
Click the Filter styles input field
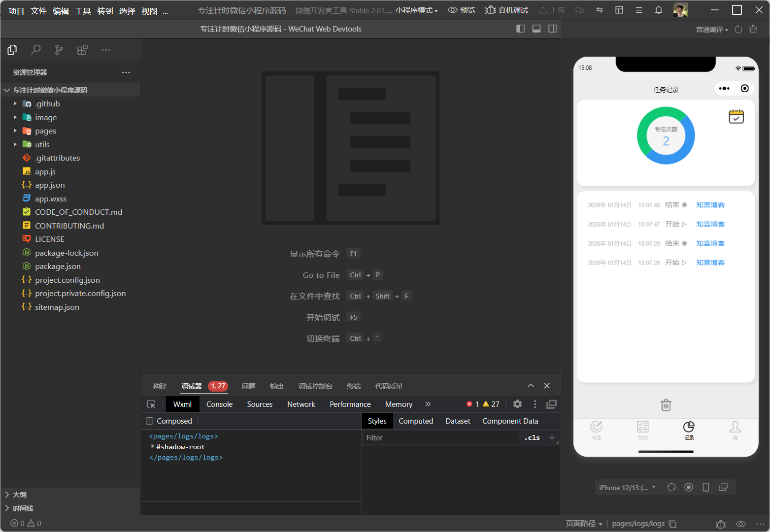(439, 437)
